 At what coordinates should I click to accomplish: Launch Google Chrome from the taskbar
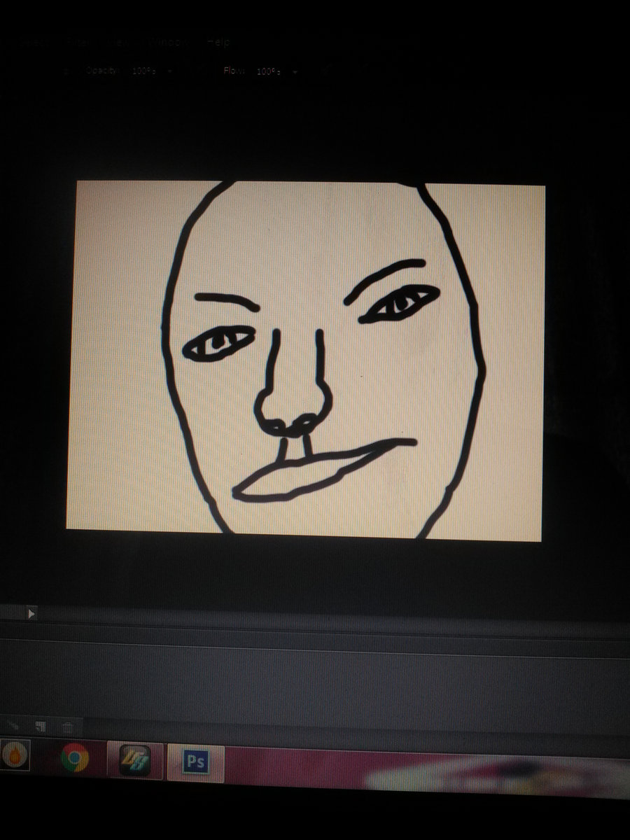coord(75,757)
